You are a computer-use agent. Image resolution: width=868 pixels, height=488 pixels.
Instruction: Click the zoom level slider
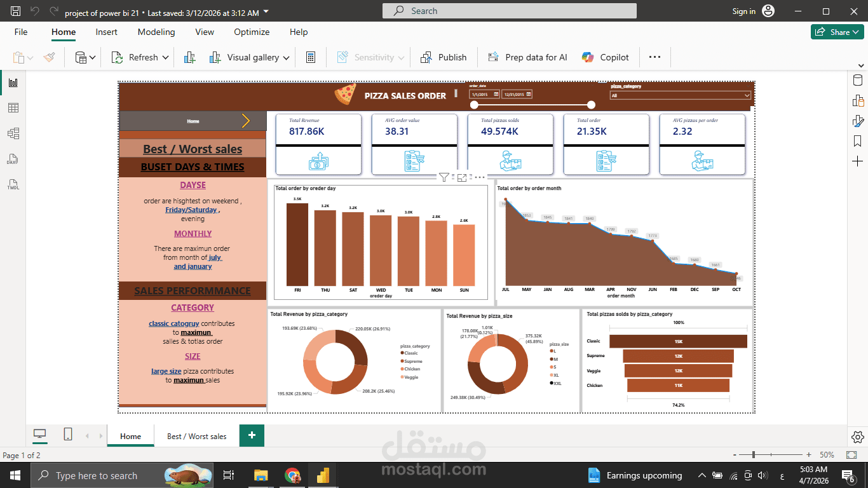coord(754,455)
